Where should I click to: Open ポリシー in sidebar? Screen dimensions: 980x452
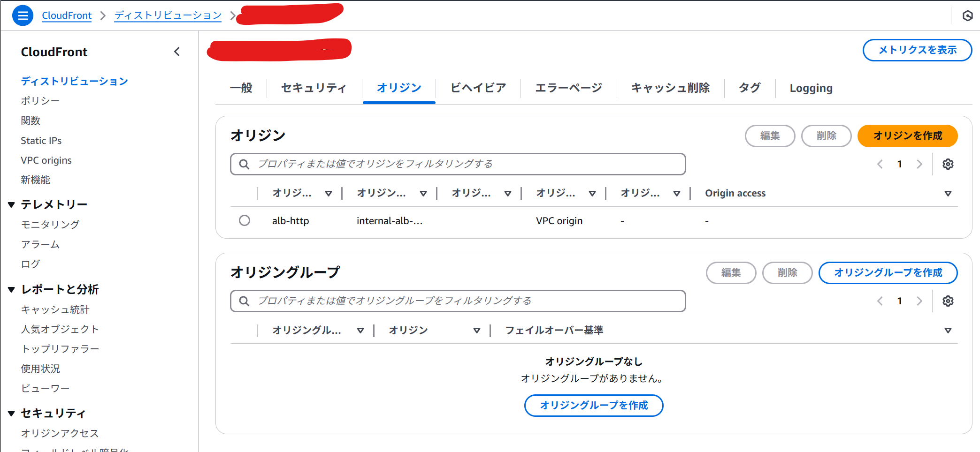pos(40,101)
